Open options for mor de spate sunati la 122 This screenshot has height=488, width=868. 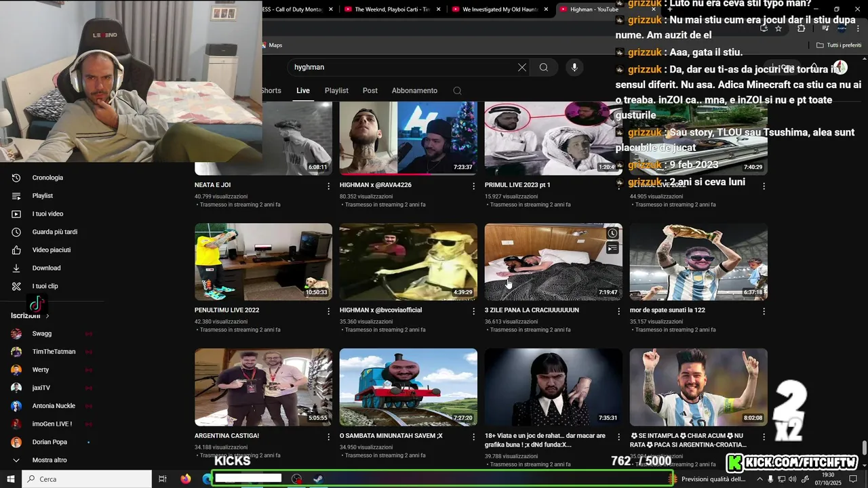[764, 311]
